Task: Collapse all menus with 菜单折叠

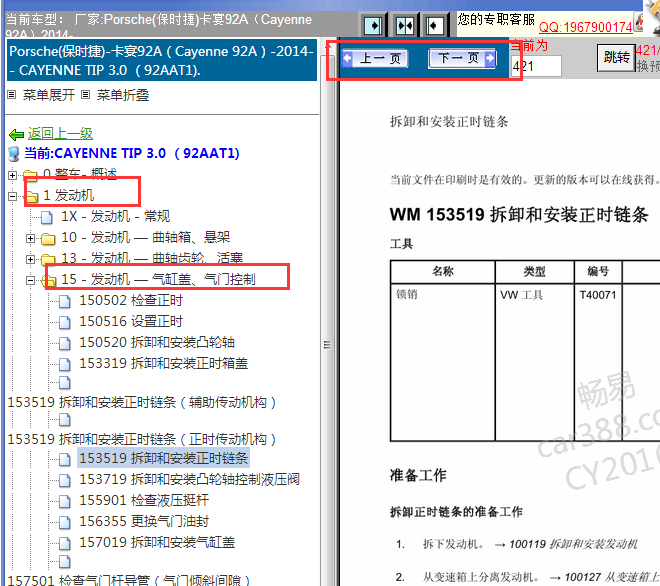Action: click(x=122, y=95)
